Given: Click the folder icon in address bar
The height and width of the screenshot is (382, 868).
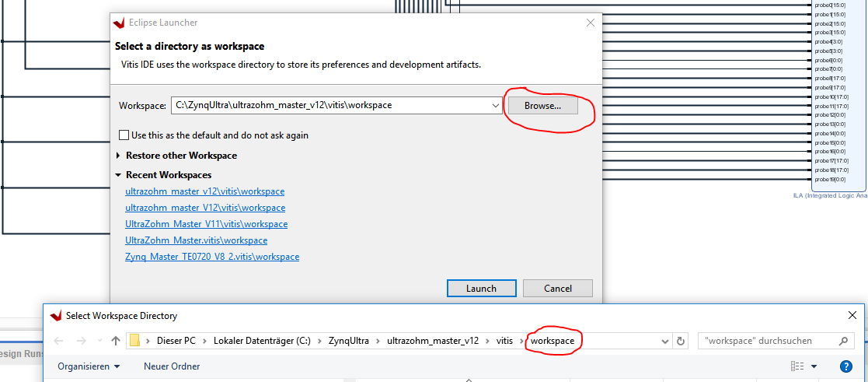Looking at the screenshot, I should 135,341.
